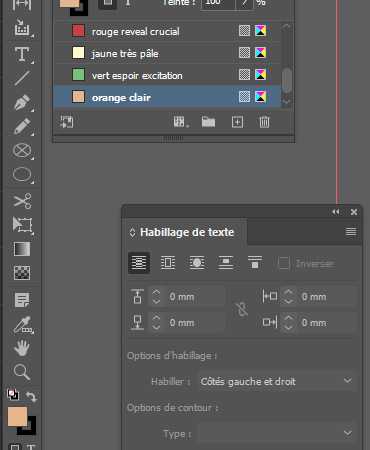Select the Gradient Feather tool
The image size is (370, 450).
pos(22,273)
